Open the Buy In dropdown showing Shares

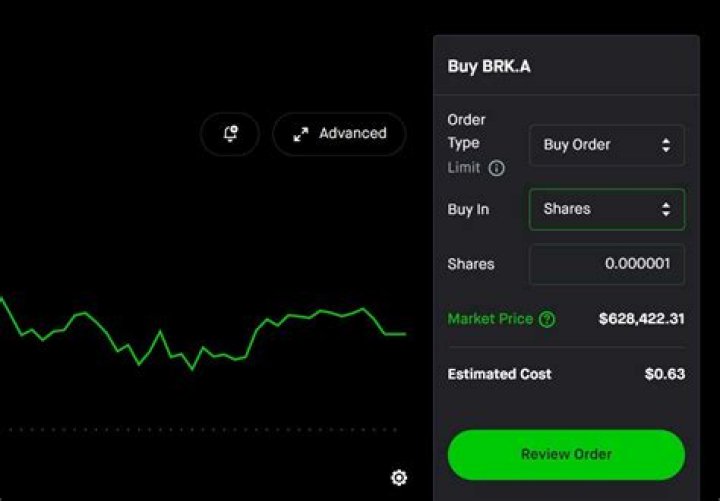coord(607,209)
